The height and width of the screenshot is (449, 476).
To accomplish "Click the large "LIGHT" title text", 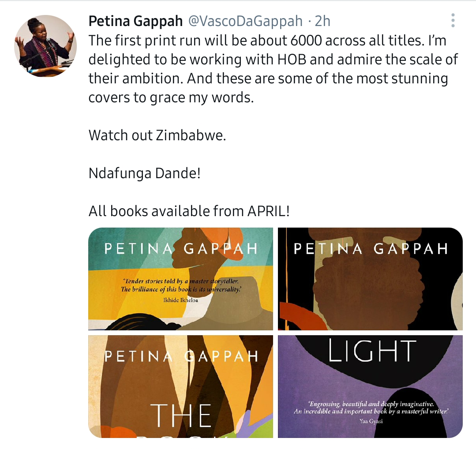I will (373, 351).
